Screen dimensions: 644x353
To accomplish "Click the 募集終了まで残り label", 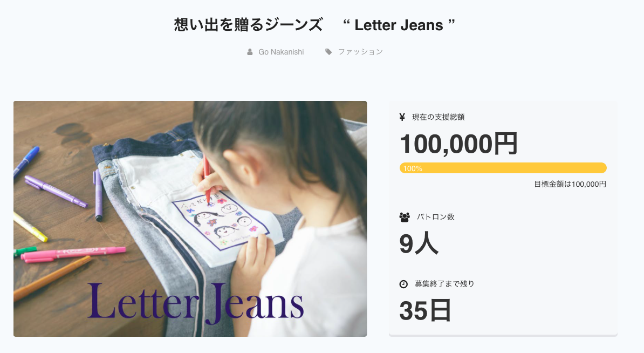I will click(444, 284).
